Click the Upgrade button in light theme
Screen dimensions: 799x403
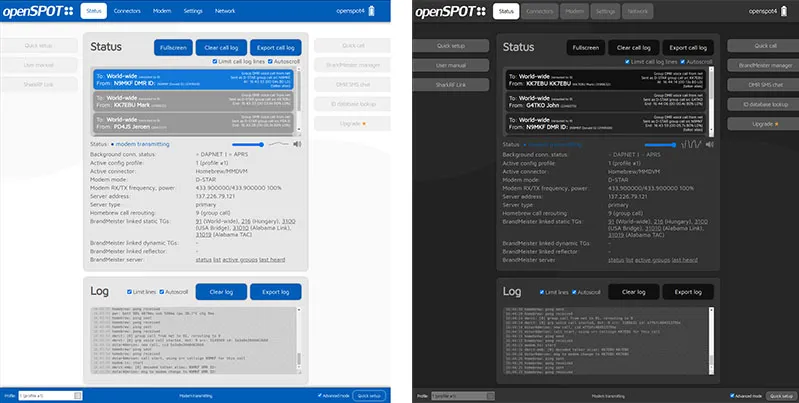[352, 124]
